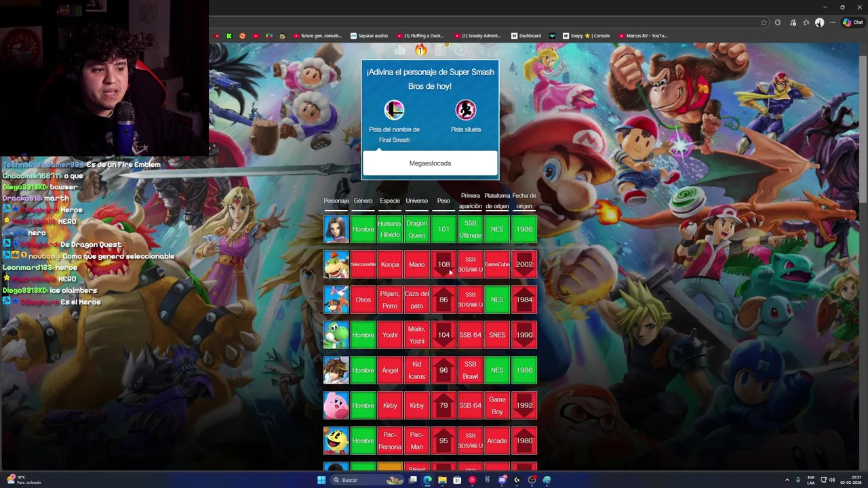Open the silhouette hint icon
This screenshot has width=868, height=488.
(465, 110)
